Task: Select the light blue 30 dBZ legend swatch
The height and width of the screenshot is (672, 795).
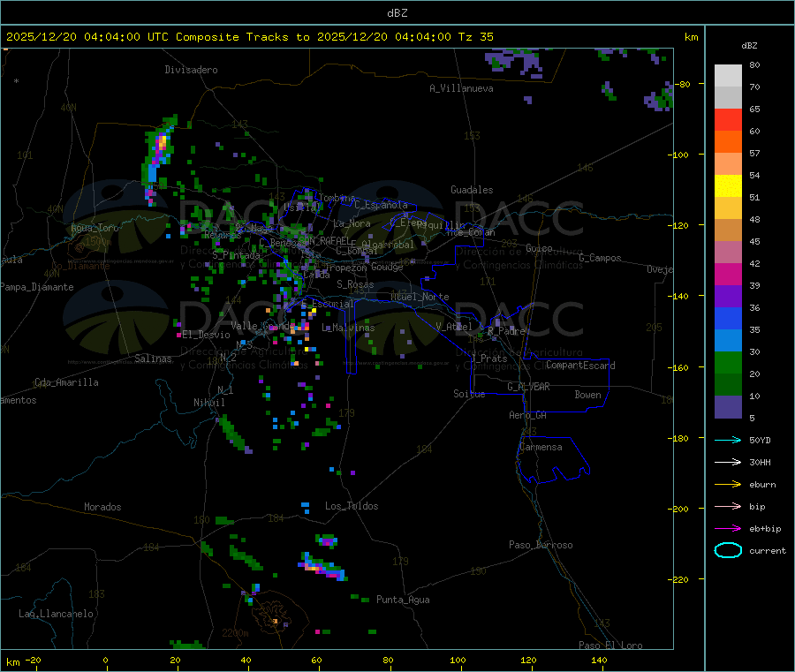Action: pos(728,341)
